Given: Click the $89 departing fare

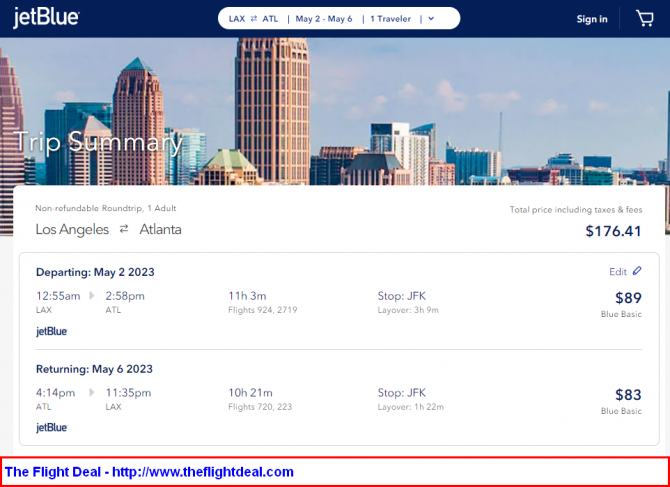Looking at the screenshot, I should click(x=628, y=298).
